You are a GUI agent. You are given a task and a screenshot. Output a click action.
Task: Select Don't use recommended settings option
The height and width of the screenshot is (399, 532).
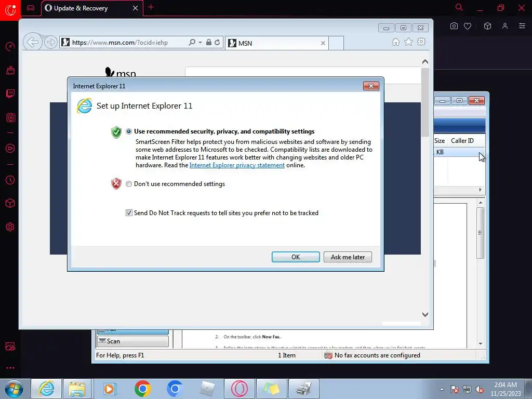pos(129,184)
